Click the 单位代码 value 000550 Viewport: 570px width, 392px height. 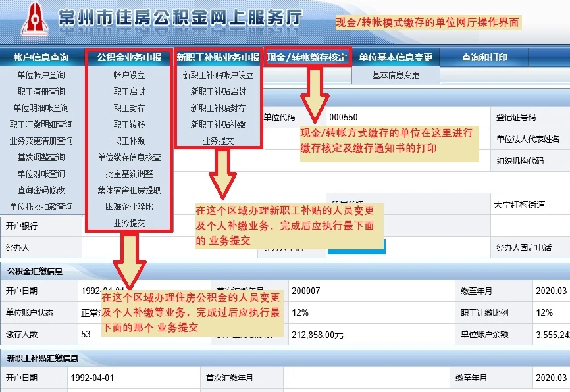[344, 117]
